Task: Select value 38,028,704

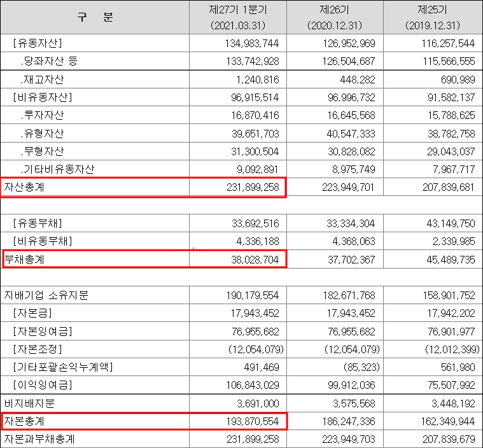Action: [255, 260]
